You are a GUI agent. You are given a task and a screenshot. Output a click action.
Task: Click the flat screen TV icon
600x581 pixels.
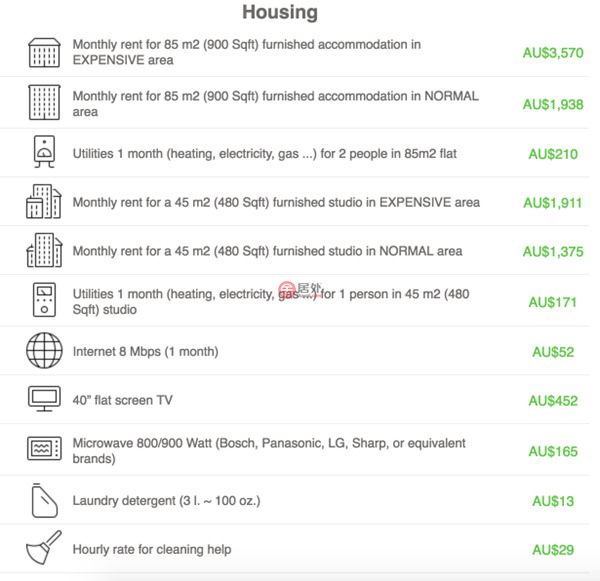pyautogui.click(x=44, y=400)
